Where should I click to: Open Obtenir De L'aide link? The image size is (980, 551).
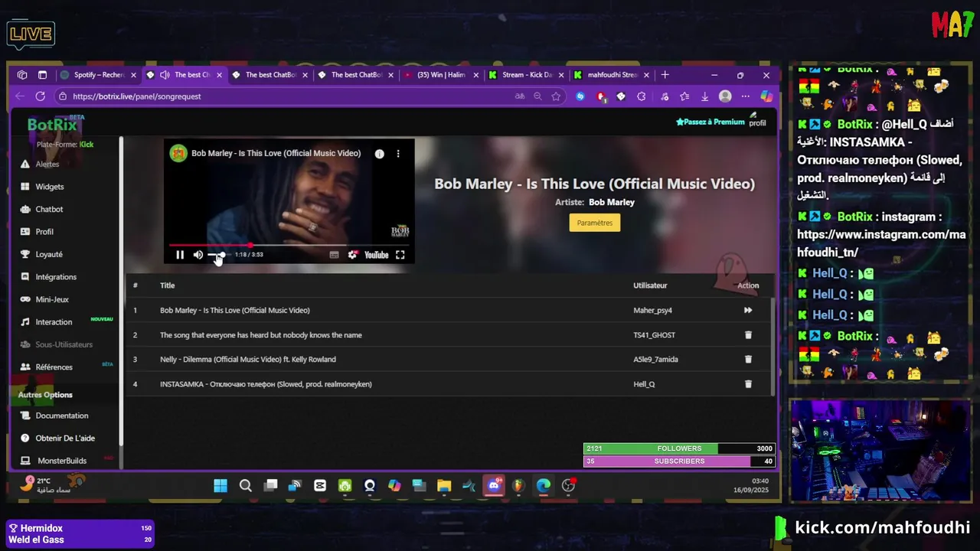pyautogui.click(x=65, y=438)
